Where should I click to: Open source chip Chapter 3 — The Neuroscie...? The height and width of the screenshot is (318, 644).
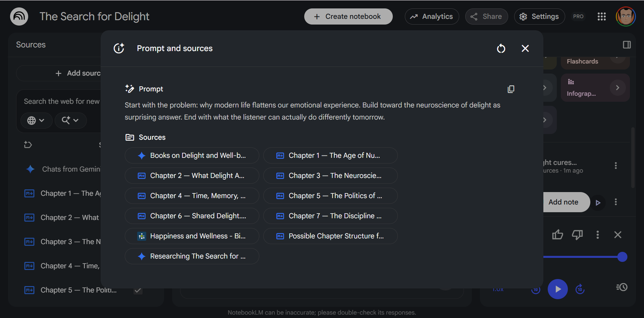330,176
